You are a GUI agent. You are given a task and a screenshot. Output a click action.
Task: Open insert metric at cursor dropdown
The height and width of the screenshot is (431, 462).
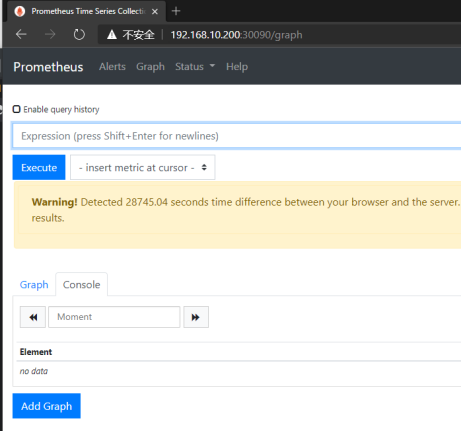143,167
